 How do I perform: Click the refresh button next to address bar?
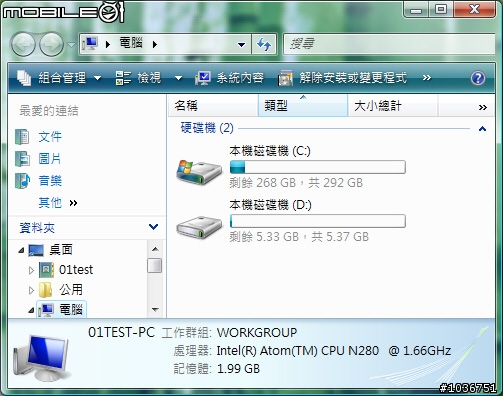(x=264, y=44)
